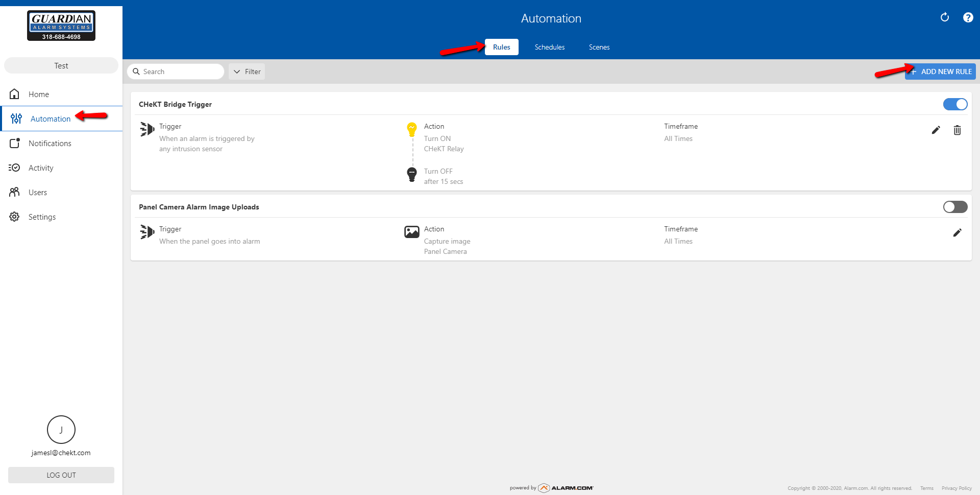The image size is (980, 495).
Task: Click the refresh icon in header
Action: [945, 17]
